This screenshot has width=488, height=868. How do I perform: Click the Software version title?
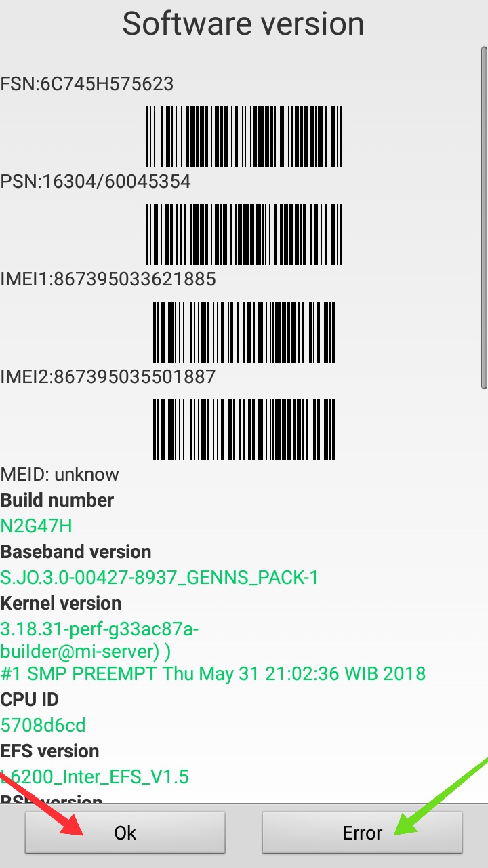(243, 24)
